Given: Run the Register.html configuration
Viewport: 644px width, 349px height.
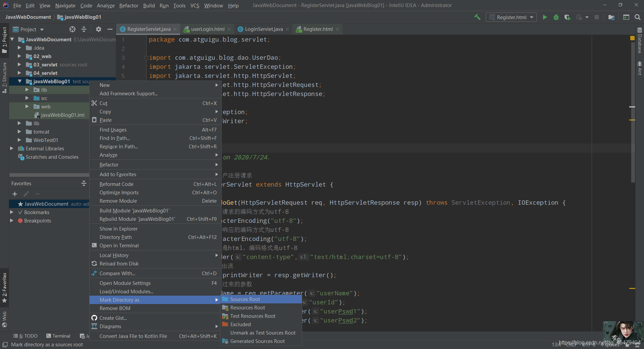Looking at the screenshot, I should pyautogui.click(x=545, y=17).
